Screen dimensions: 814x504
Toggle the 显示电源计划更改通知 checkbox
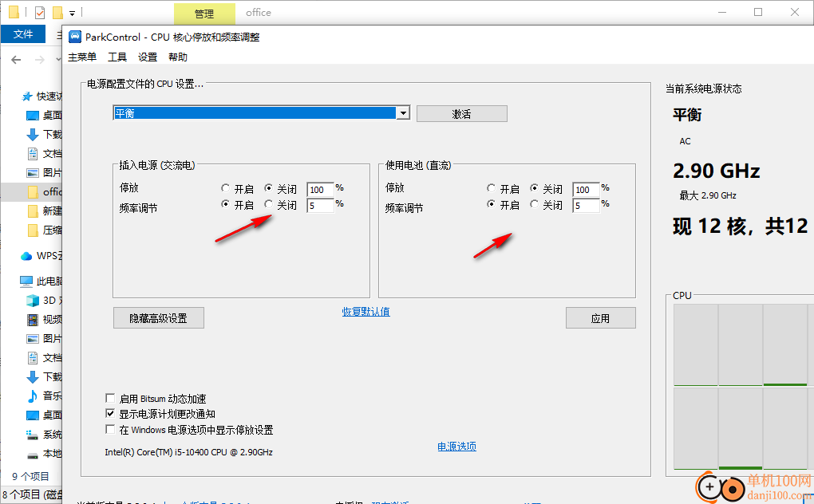(110, 414)
